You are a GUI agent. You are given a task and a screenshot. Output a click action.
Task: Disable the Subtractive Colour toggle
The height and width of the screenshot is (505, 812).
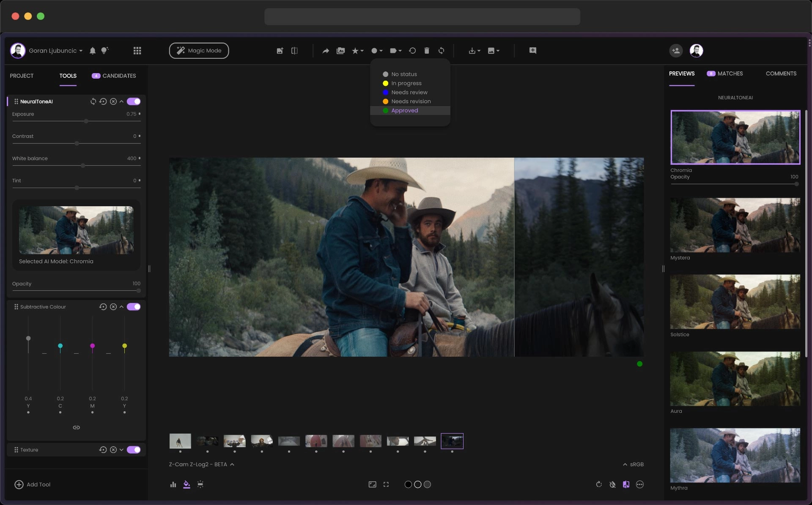point(134,307)
